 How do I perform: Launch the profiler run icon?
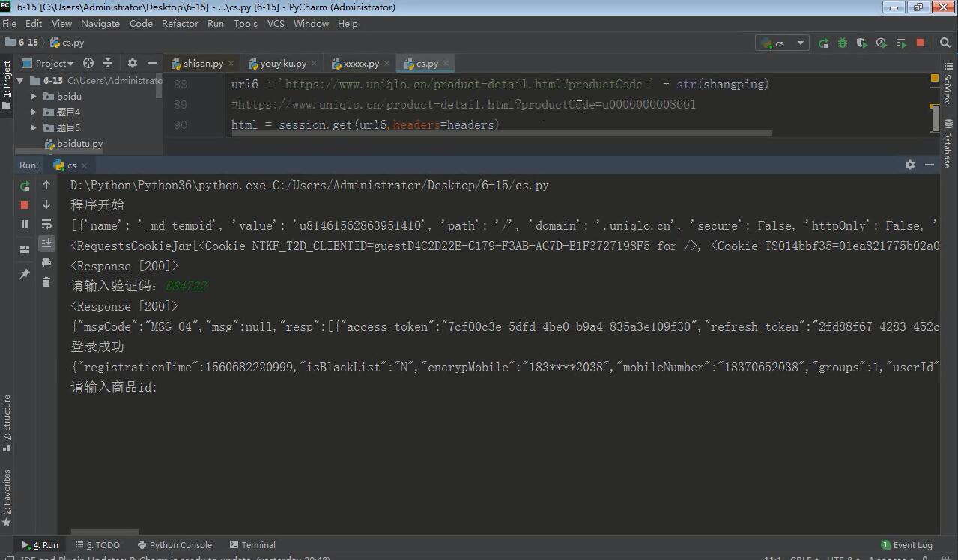pyautogui.click(x=882, y=43)
